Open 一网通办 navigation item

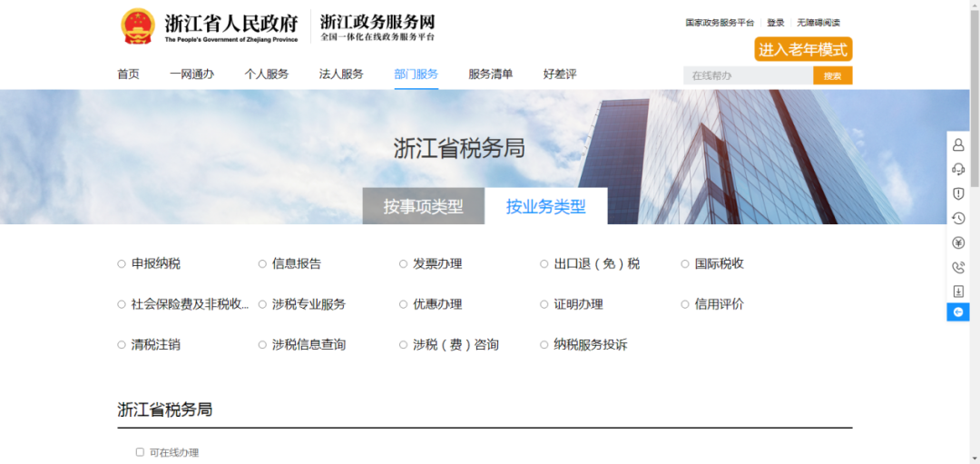click(191, 74)
